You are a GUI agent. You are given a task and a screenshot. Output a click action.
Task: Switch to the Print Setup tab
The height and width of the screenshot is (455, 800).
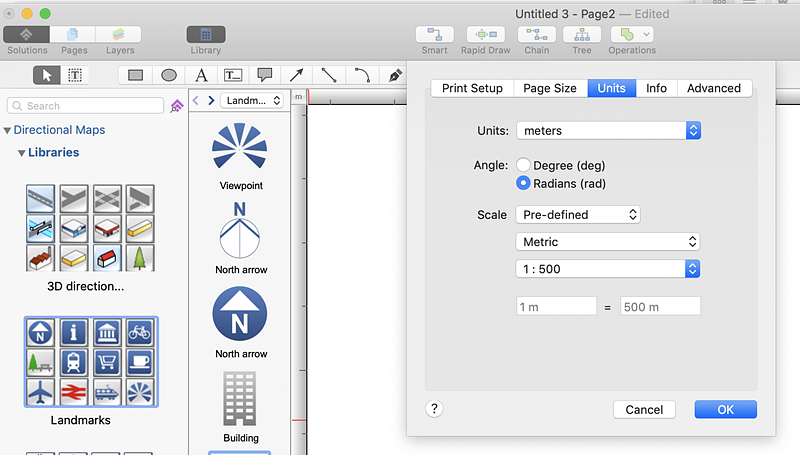tap(472, 88)
